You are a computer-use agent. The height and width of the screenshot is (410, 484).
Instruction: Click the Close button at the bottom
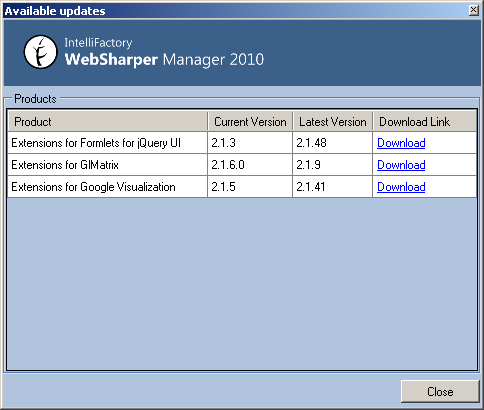click(440, 392)
